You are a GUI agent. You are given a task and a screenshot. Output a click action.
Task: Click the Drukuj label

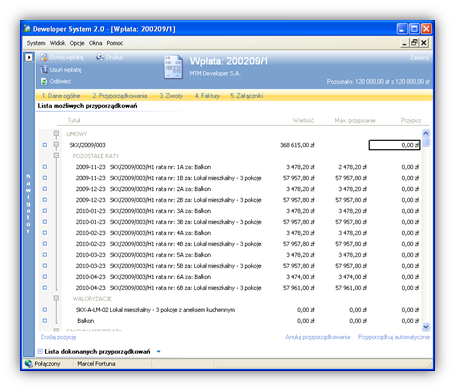pos(114,57)
